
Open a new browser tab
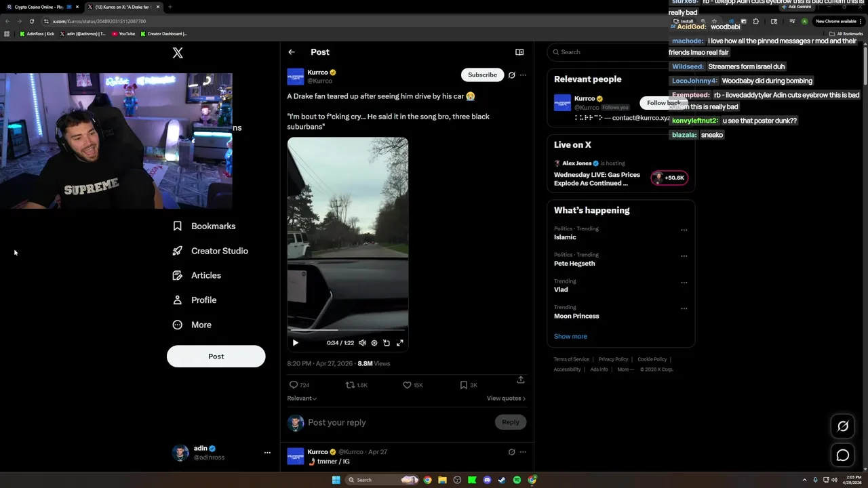click(170, 7)
